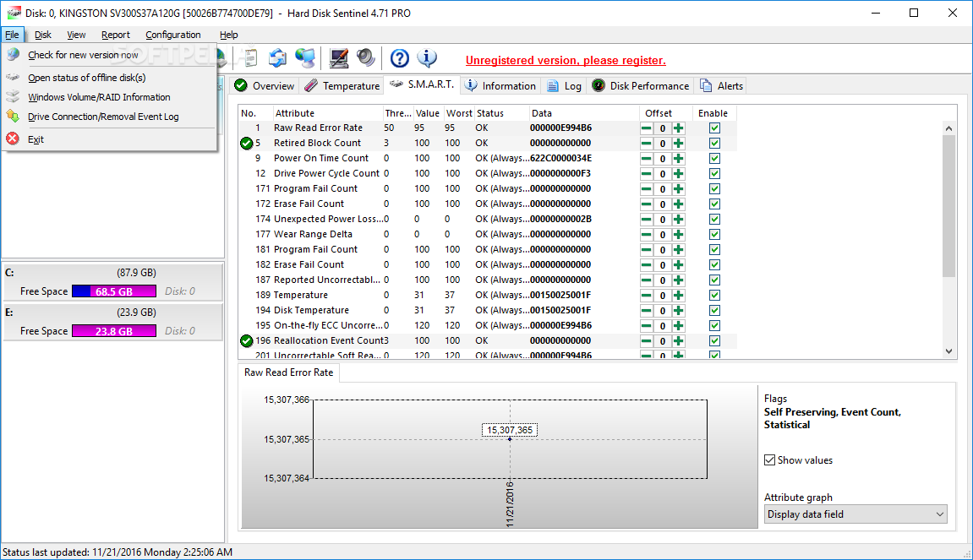Click green check icon beside Reallocation Event Count
The width and height of the screenshot is (973, 560).
click(246, 340)
